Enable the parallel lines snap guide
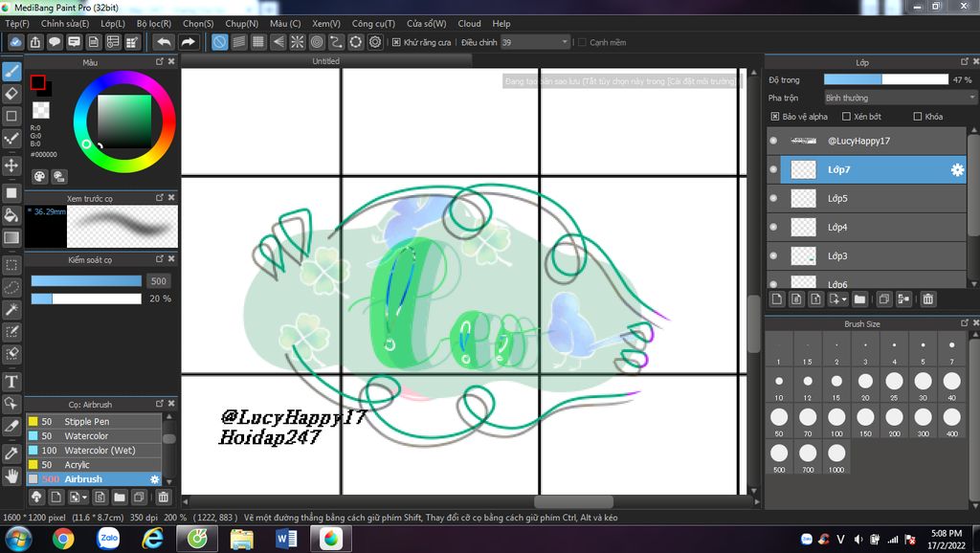The width and height of the screenshot is (980, 553). (238, 42)
